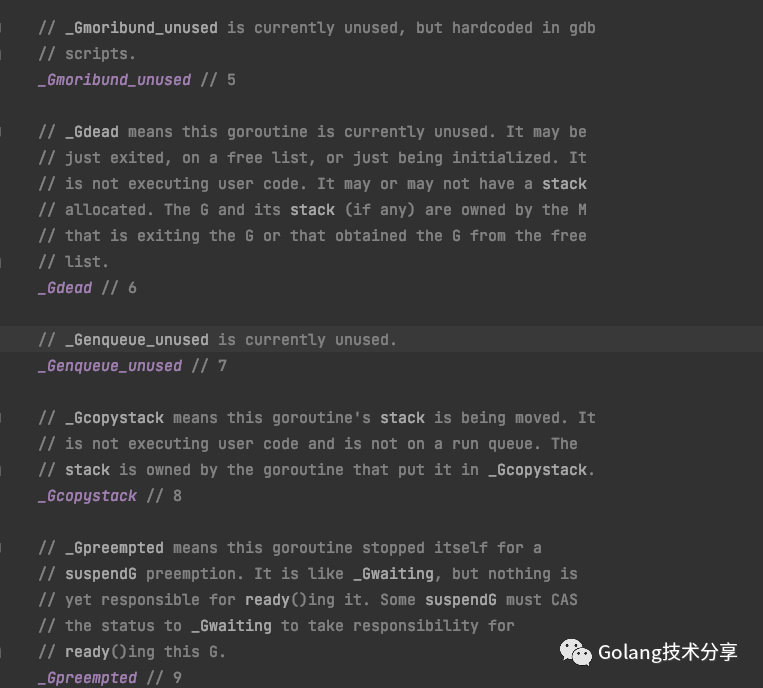Click the 'list.' comment line end fold
Screen dimensions: 763x688
point(1,262)
